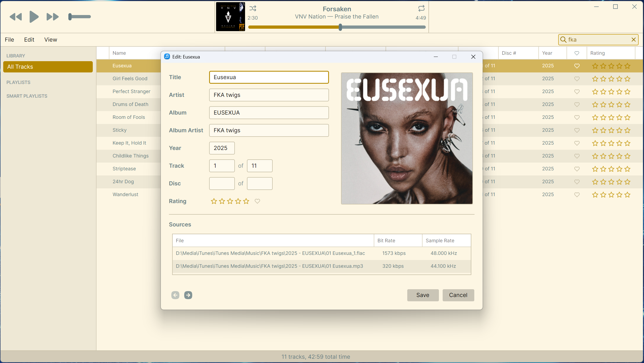The width and height of the screenshot is (644, 363).
Task: Seek in the Forsaken playback progress bar
Action: 337,27
